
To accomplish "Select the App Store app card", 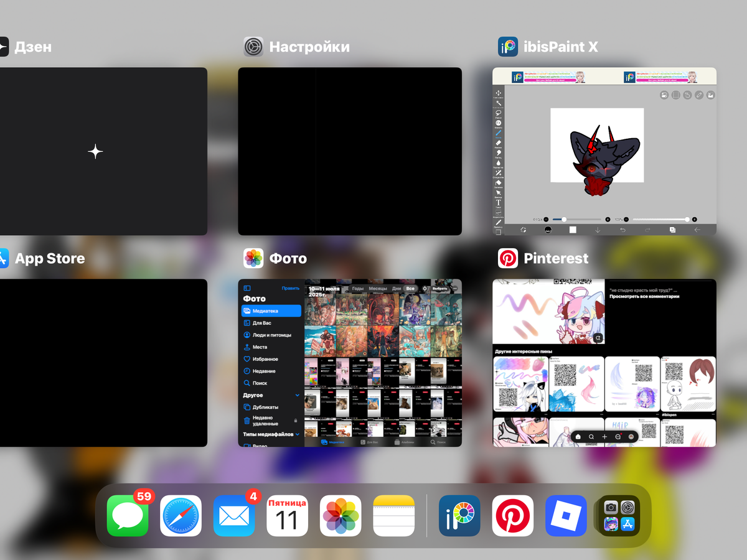I will pos(103,363).
